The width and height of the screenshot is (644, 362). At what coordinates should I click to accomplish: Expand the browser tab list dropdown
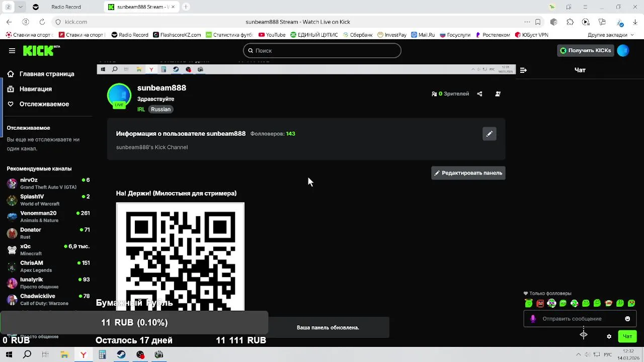[x=21, y=7]
